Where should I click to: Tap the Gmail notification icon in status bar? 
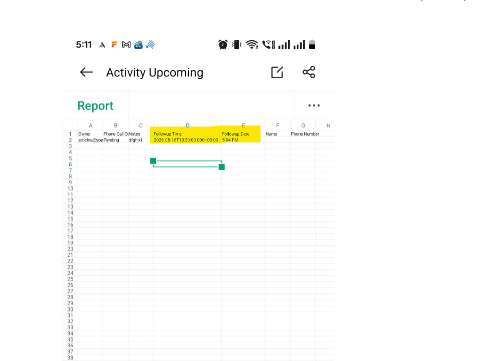coord(126,44)
